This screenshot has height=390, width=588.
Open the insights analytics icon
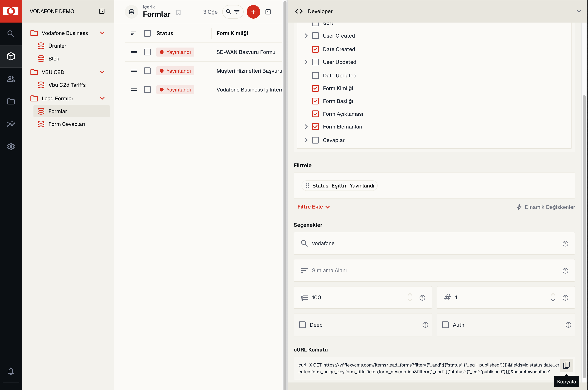11,124
